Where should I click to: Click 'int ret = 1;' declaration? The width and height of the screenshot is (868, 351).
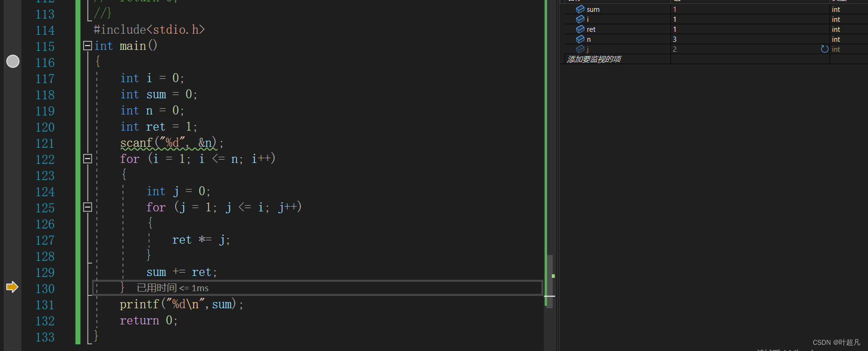pyautogui.click(x=159, y=127)
